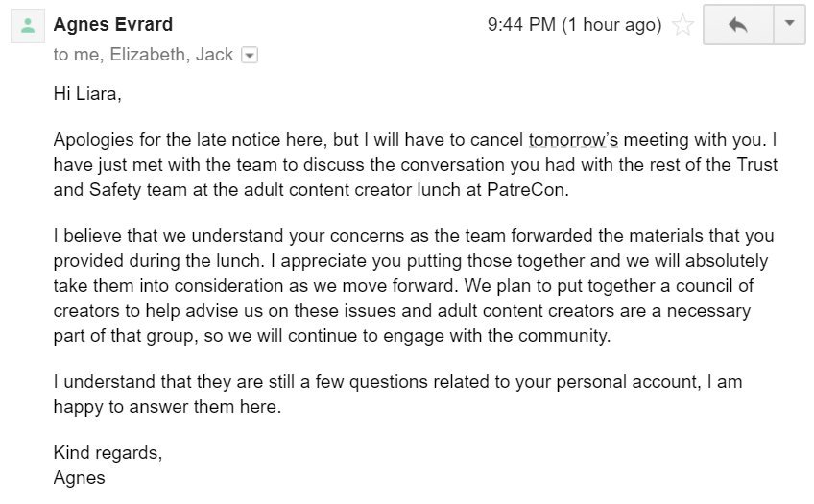The height and width of the screenshot is (504, 814).
Task: Click the 9:44 PM timestamp
Action: click(x=522, y=24)
